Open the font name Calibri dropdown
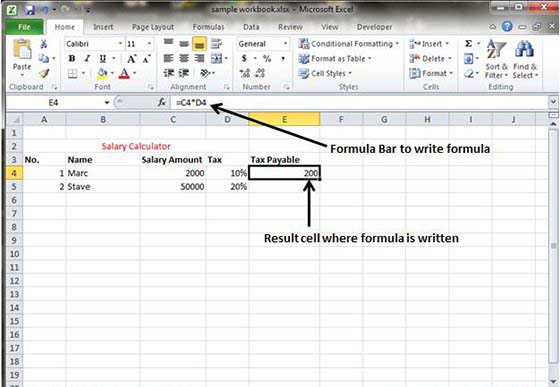Viewport: 560px width, 387px height. 120,44
